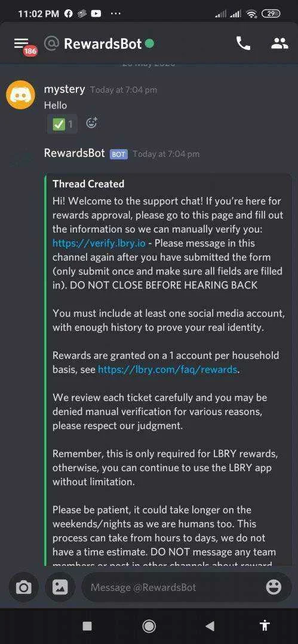Open the emoji picker in message box
The height and width of the screenshot is (644, 298).
click(x=274, y=587)
